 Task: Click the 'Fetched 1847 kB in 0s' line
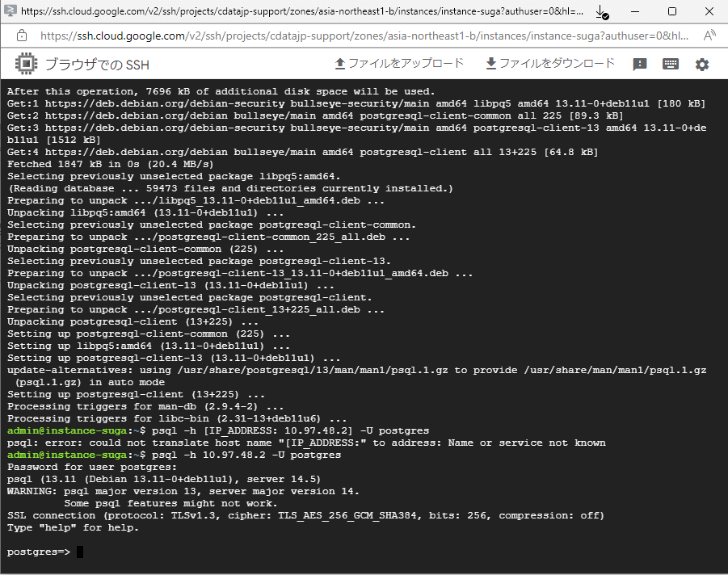tap(110, 164)
